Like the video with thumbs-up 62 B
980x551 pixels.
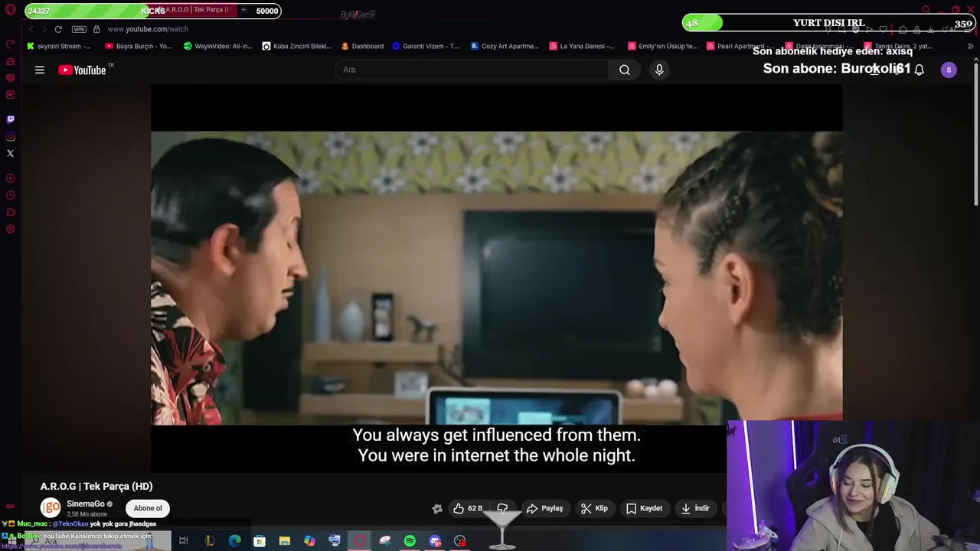(x=467, y=508)
